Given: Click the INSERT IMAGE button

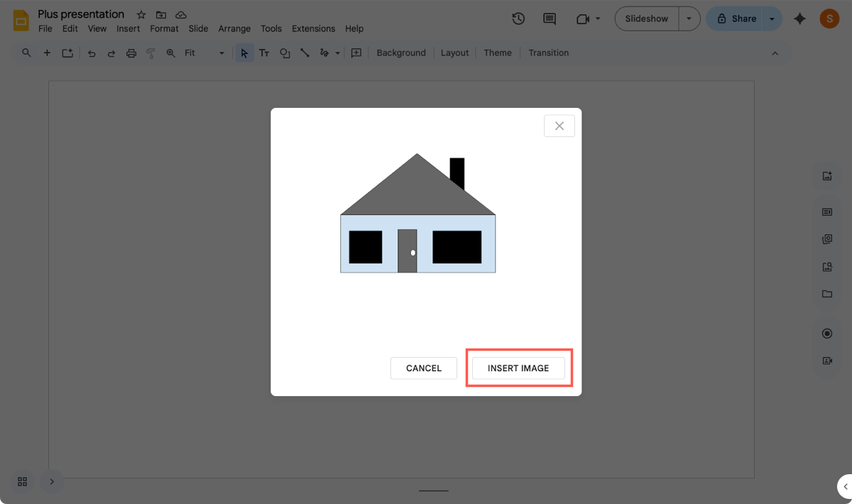Looking at the screenshot, I should (518, 368).
